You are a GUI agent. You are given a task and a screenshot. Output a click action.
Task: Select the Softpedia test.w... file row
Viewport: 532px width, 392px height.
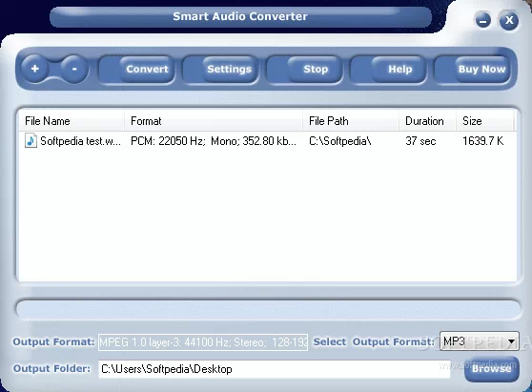267,141
